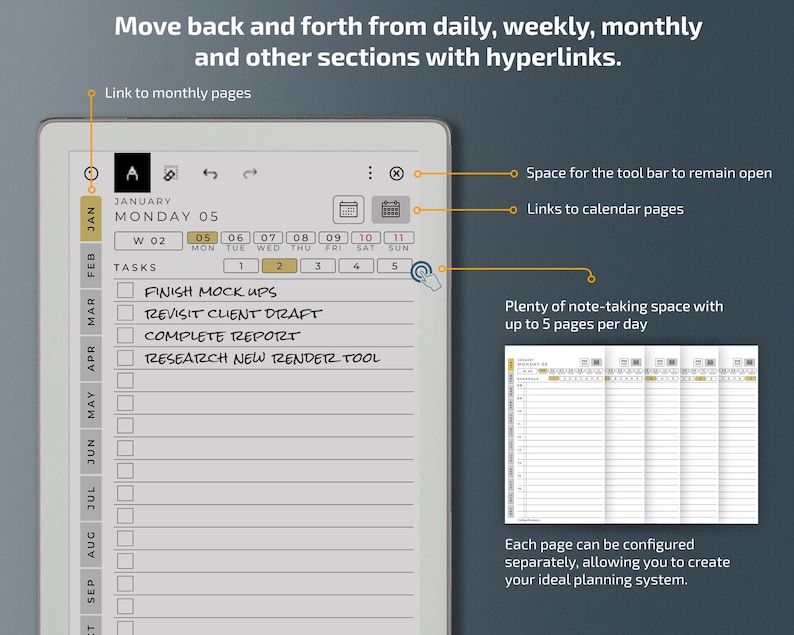This screenshot has width=794, height=635.
Task: Switch to tasks page 1
Action: point(241,266)
